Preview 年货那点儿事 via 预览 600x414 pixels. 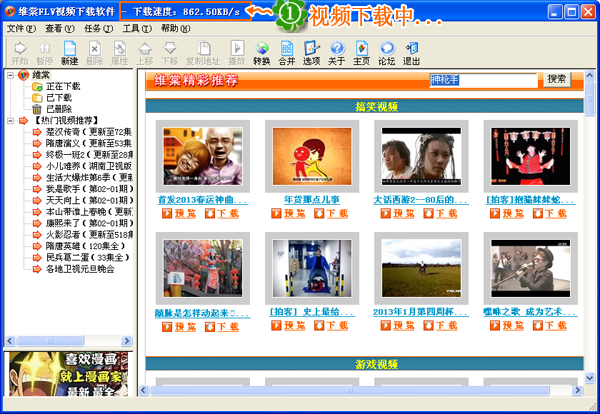(288, 213)
